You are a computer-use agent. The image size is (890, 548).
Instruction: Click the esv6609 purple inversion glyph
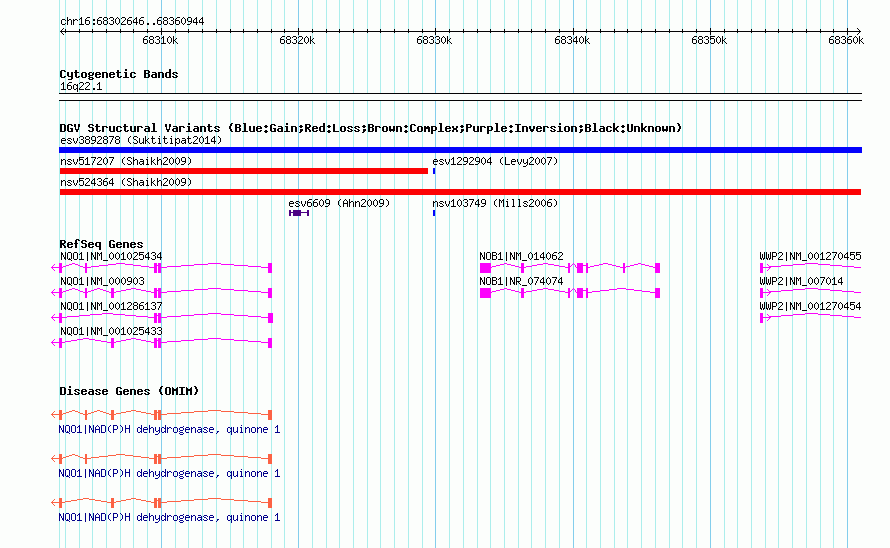(299, 213)
